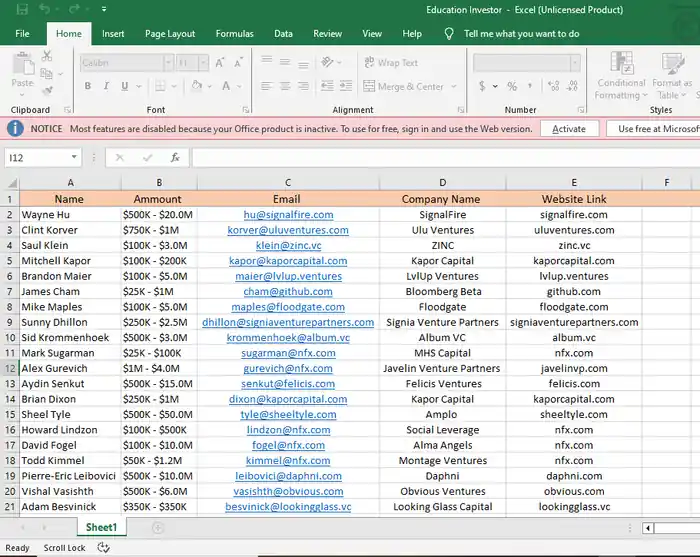Click the Font Color A icon
Screen dimensions: 700x557
(226, 86)
